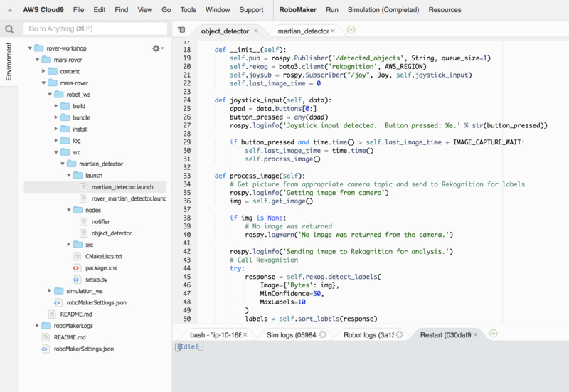Image resolution: width=569 pixels, height=392 pixels.
Task: Collapse the robot_ws folder arrow
Action: [x=50, y=95]
